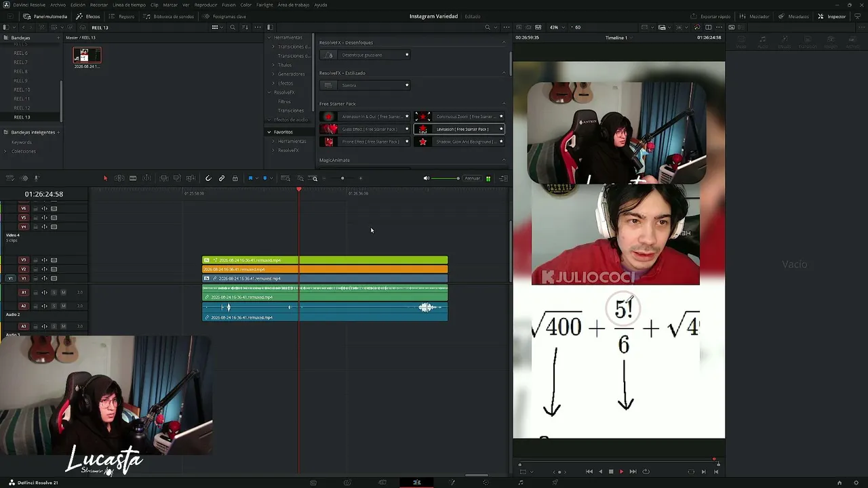
Task: Open the Edición menu
Action: click(x=78, y=5)
